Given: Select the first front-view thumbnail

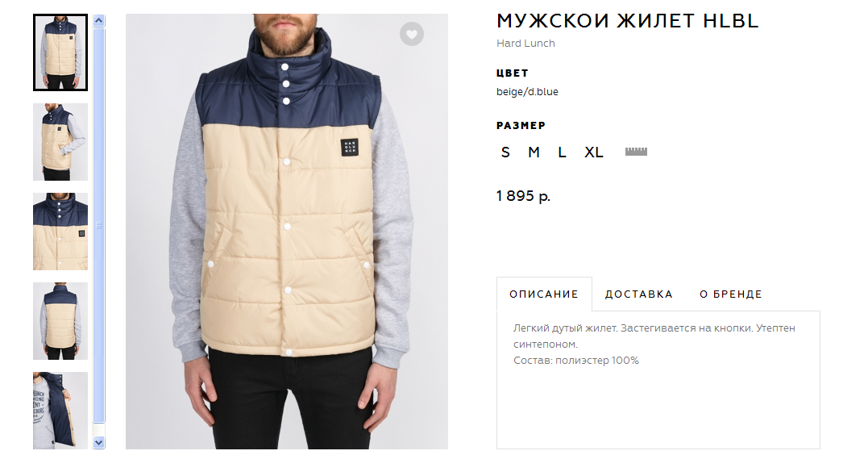Looking at the screenshot, I should pos(60,52).
